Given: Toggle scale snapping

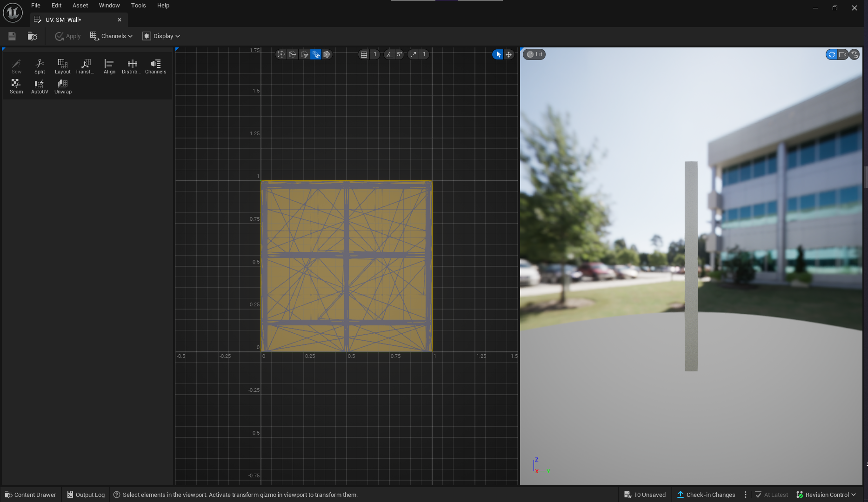Looking at the screenshot, I should pyautogui.click(x=413, y=54).
